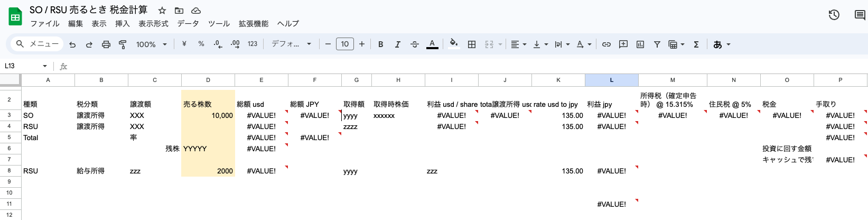Click the xxxxxx cell under 取得時株価
Image resolution: width=868 pixels, height=220 pixels.
coord(398,115)
